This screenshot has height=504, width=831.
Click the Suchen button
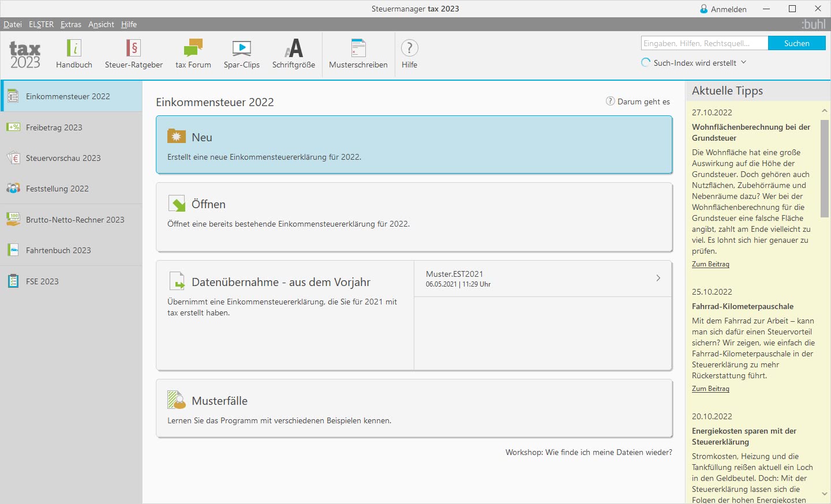point(796,43)
